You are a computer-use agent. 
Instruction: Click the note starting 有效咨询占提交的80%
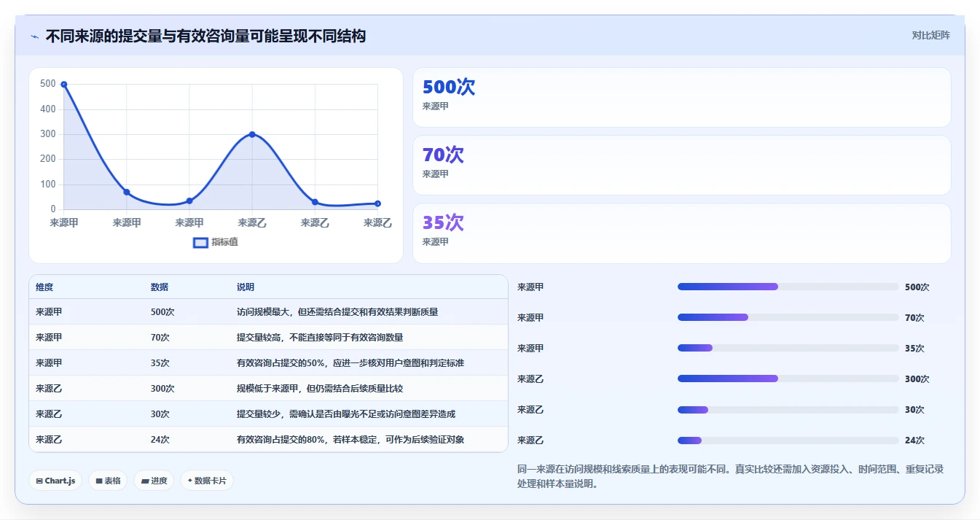[350, 440]
